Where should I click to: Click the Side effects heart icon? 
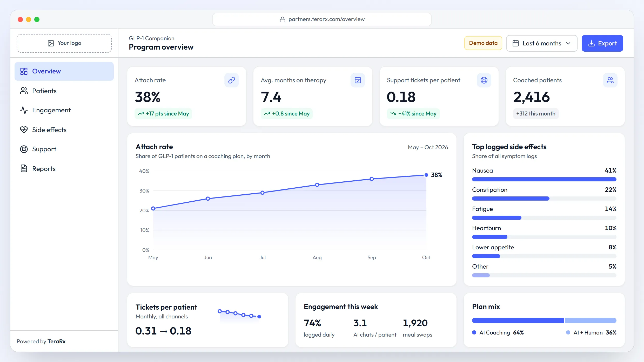pyautogui.click(x=24, y=130)
